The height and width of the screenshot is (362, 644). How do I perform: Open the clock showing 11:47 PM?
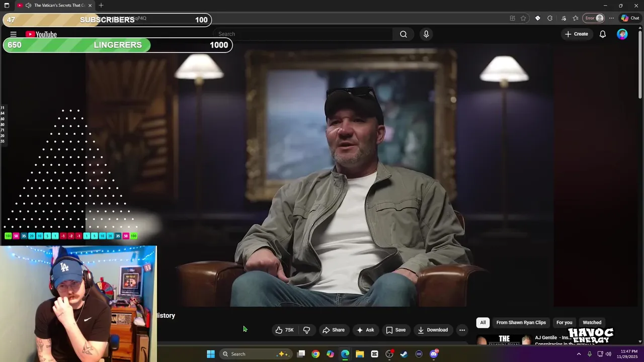(x=628, y=354)
